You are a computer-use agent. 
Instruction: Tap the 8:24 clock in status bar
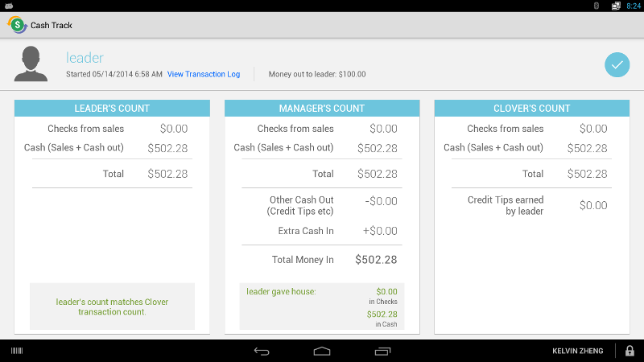634,6
